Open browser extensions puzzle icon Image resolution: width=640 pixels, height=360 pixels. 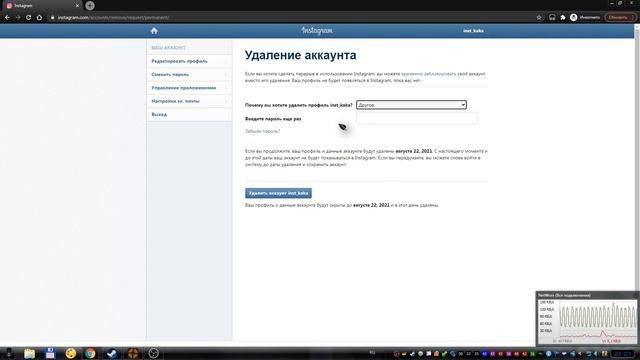(x=563, y=18)
